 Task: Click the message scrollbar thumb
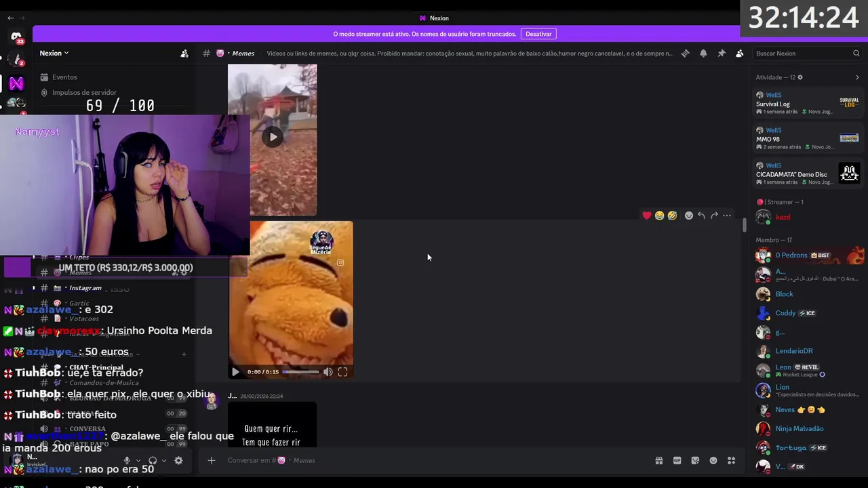click(744, 226)
